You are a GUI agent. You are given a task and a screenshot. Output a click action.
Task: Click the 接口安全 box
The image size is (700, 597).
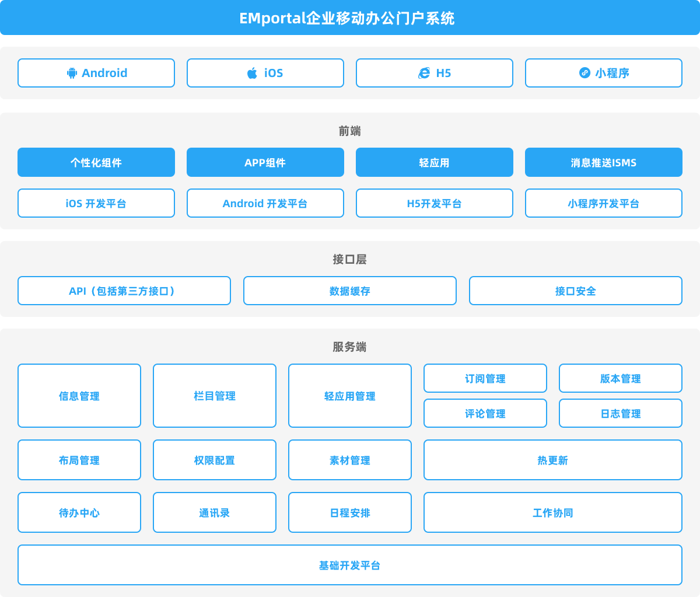(x=576, y=291)
